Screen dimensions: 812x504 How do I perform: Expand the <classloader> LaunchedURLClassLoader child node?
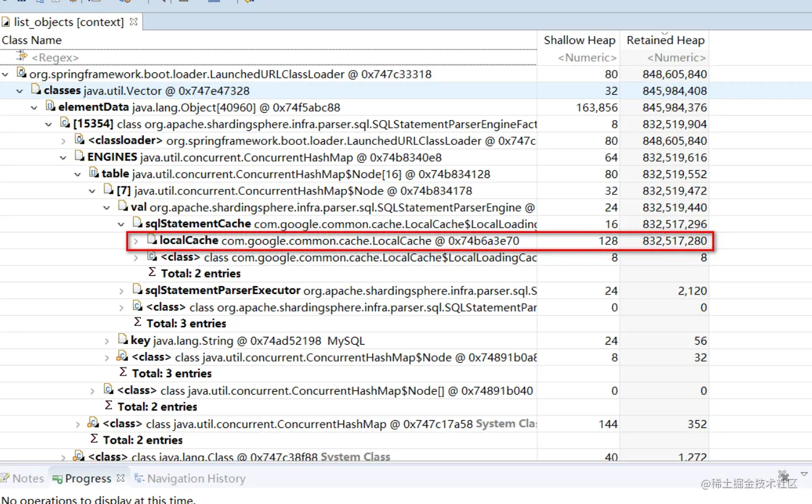[x=63, y=141]
